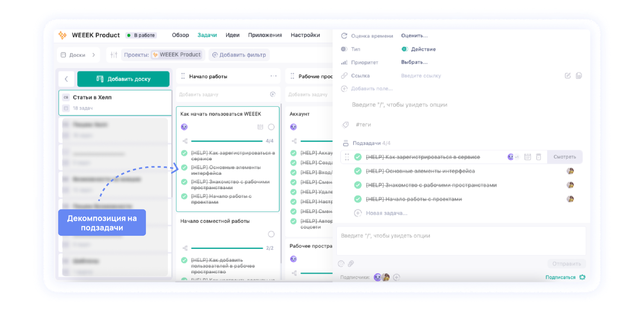This screenshot has width=644, height=312.
Task: Click the filter sliders icon beside Проекты
Action: point(114,55)
